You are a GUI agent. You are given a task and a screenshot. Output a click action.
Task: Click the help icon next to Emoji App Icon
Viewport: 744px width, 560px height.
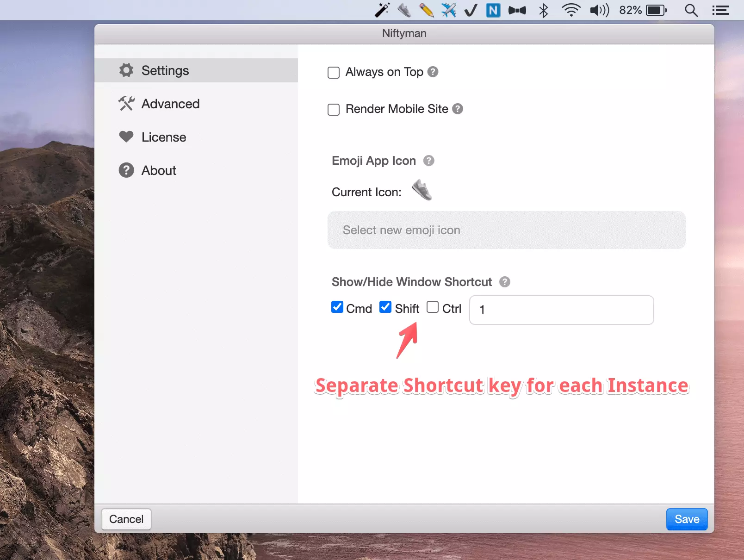(428, 161)
